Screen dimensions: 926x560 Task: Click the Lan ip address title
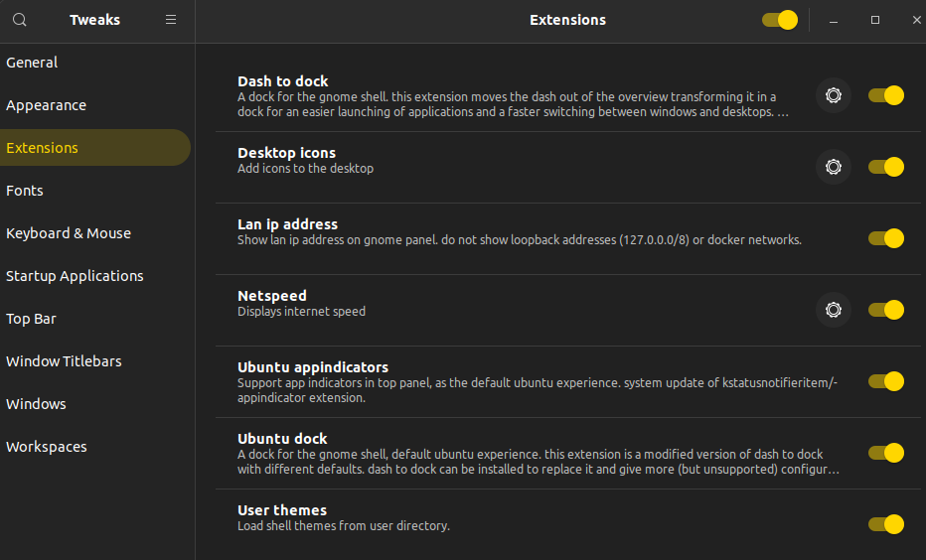coord(287,224)
